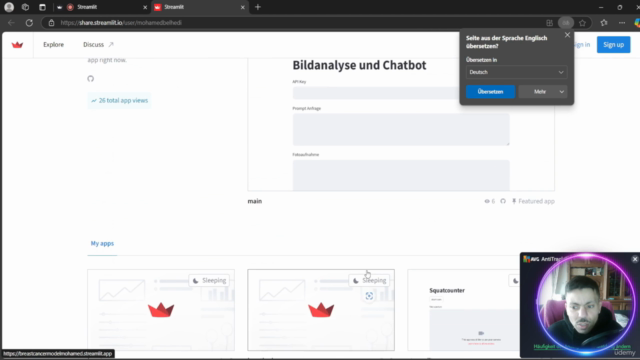
Task: Open a new browser tab
Action: pos(258,7)
